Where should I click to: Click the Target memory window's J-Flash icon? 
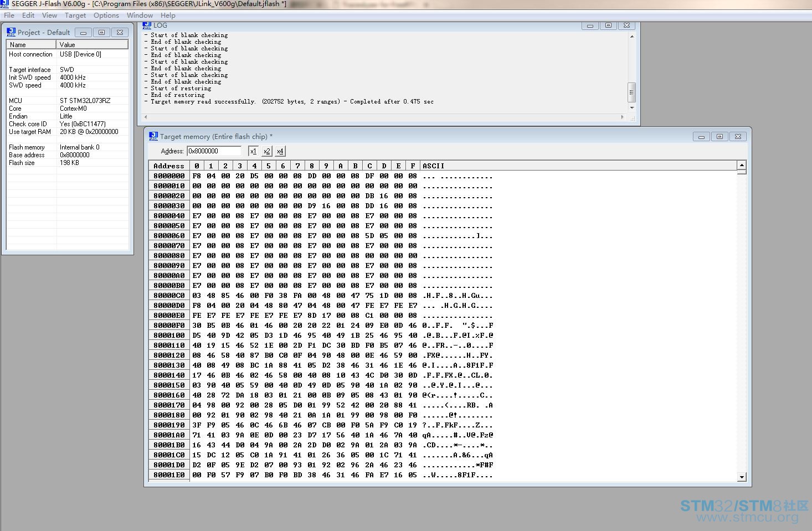click(x=153, y=136)
